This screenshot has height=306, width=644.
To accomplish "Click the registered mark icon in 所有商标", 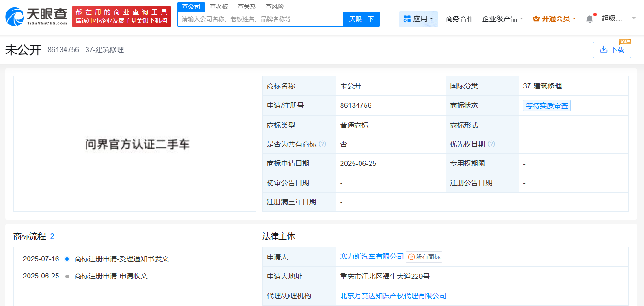I will (x=412, y=257).
